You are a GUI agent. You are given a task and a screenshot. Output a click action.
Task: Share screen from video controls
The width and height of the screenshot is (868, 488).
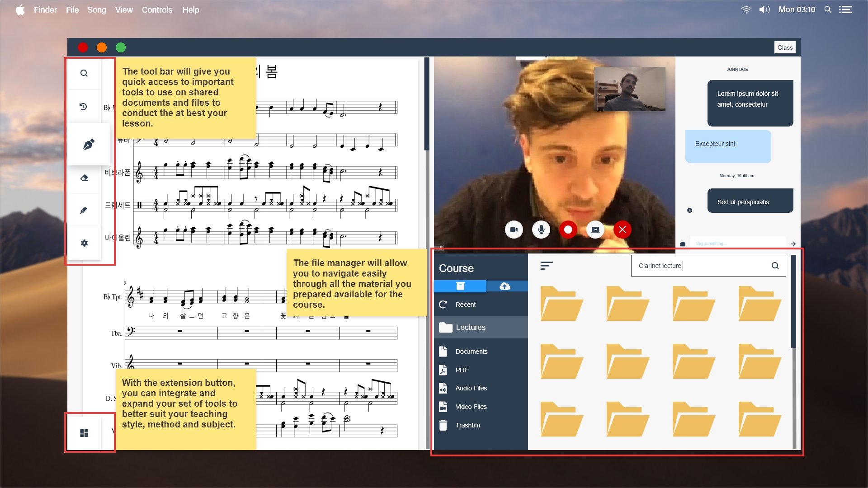595,230
